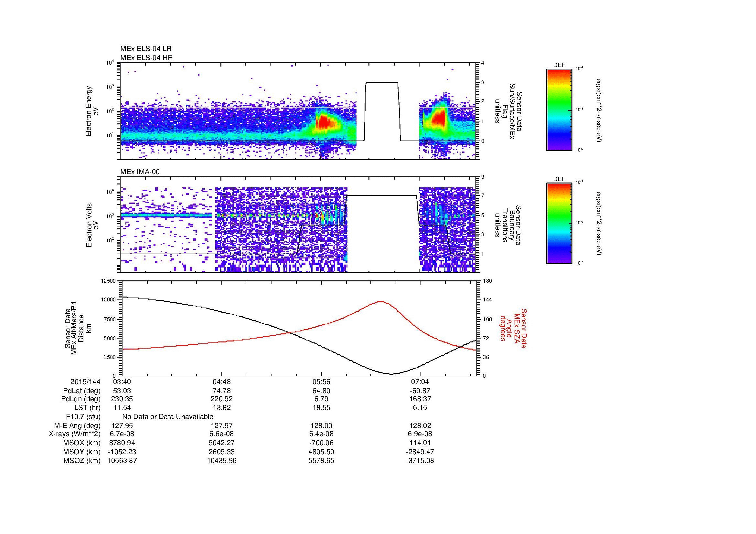Click PdLon value 6.79

click(x=321, y=399)
